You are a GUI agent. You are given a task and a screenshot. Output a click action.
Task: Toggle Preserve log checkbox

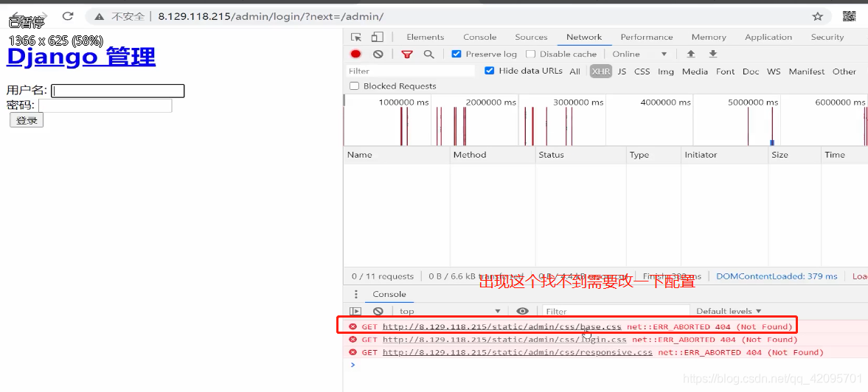point(456,55)
